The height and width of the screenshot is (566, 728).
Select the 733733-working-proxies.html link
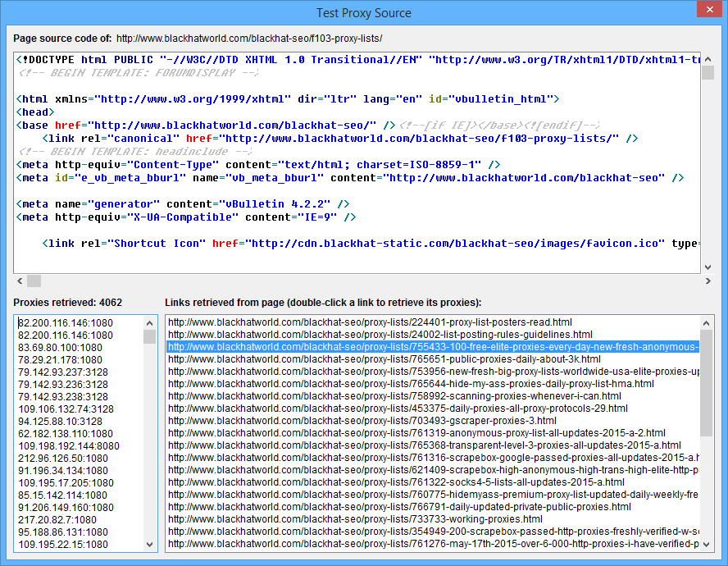(355, 519)
